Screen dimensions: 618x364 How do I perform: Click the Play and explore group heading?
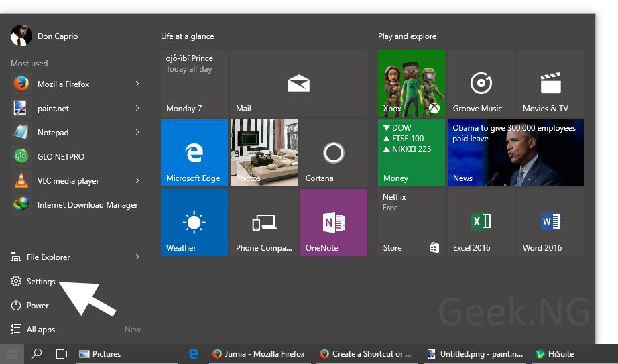click(x=407, y=36)
